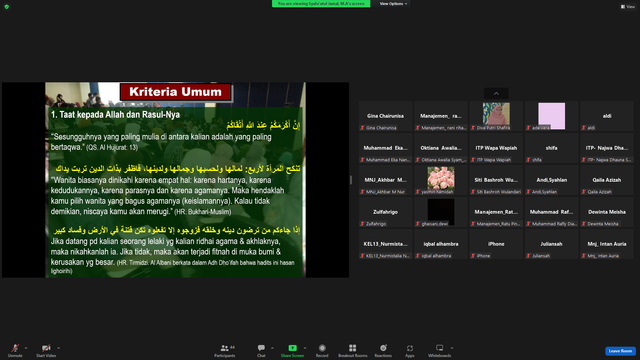The height and width of the screenshot is (360, 640).
Task: Open the Apps panel
Action: (x=410, y=350)
